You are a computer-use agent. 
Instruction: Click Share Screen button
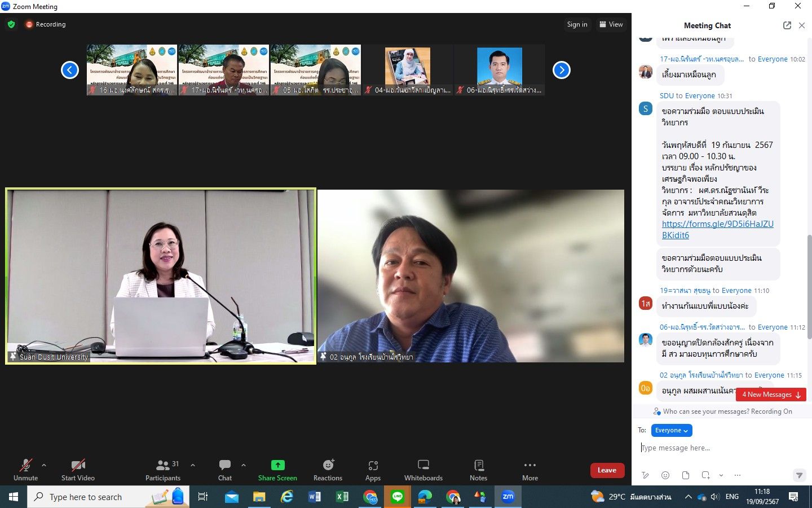(x=277, y=470)
